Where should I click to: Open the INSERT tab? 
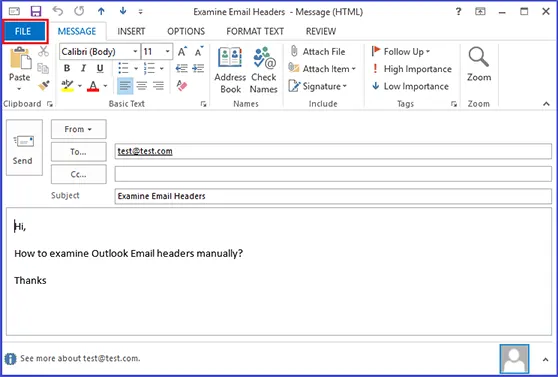(x=131, y=31)
